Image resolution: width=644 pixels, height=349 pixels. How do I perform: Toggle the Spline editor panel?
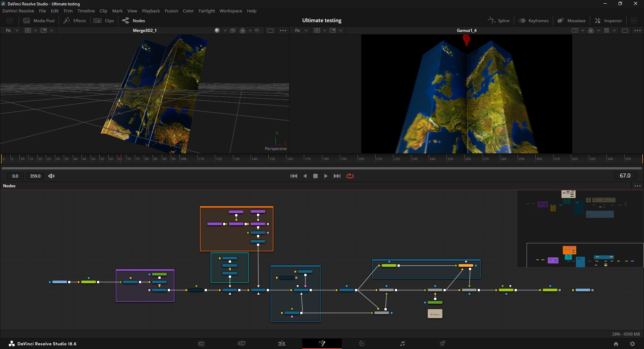point(498,20)
